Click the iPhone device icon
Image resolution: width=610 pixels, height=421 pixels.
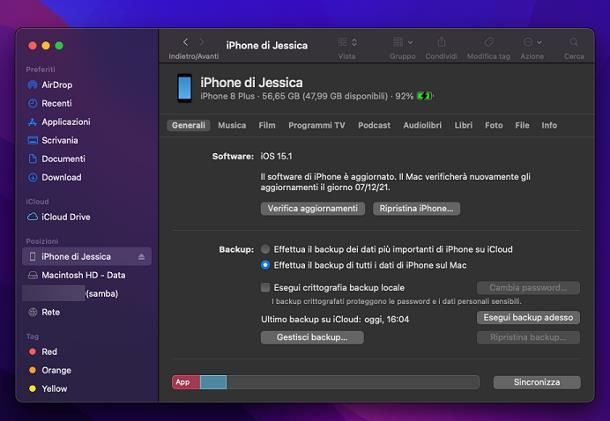184,88
